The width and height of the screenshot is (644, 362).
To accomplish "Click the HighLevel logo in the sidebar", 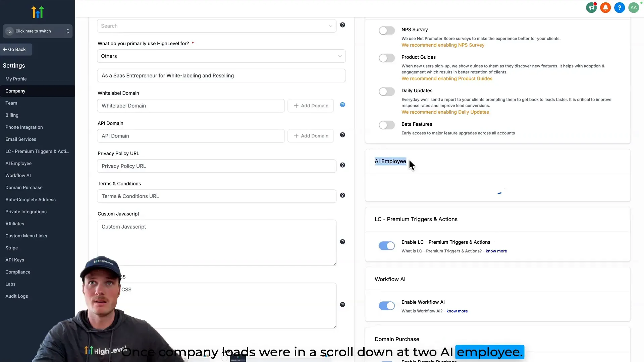I will tap(38, 12).
